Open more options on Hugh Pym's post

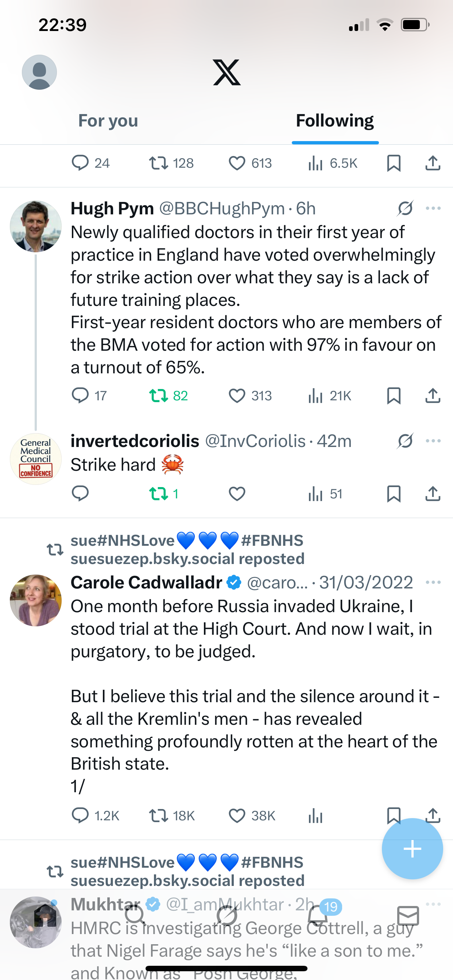pos(433,209)
